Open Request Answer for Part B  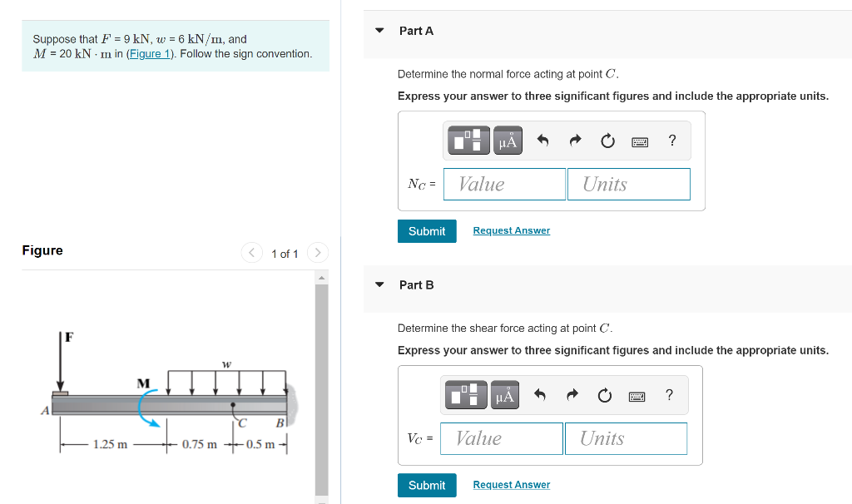click(x=511, y=485)
